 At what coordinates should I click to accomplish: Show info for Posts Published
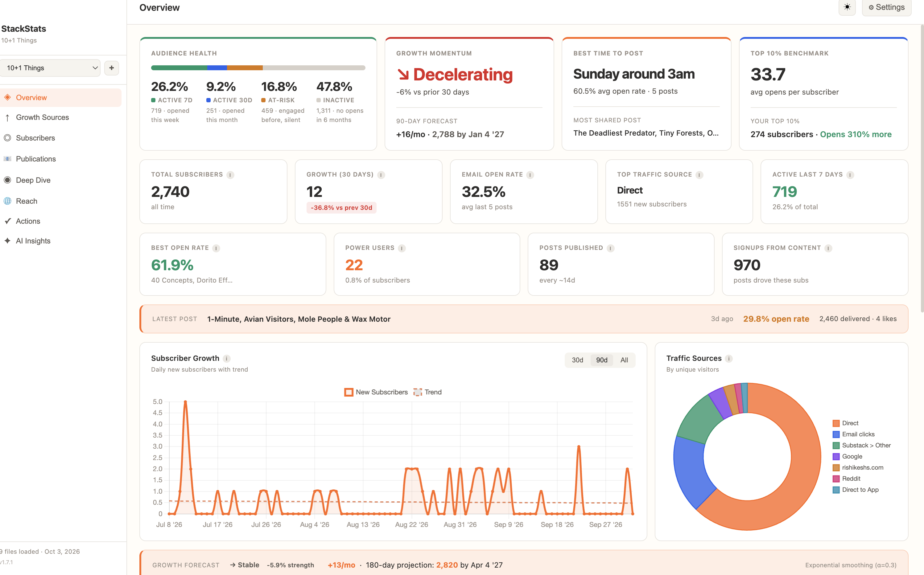611,248
